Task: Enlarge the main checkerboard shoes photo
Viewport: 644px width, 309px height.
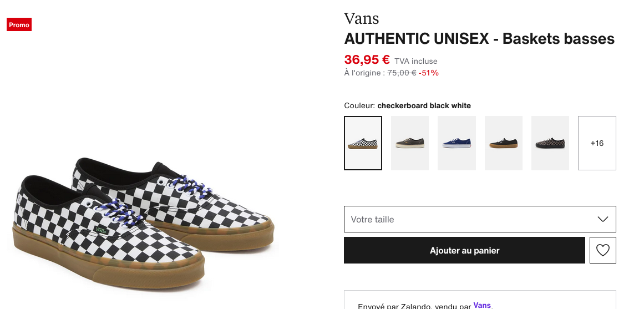Action: point(143,222)
